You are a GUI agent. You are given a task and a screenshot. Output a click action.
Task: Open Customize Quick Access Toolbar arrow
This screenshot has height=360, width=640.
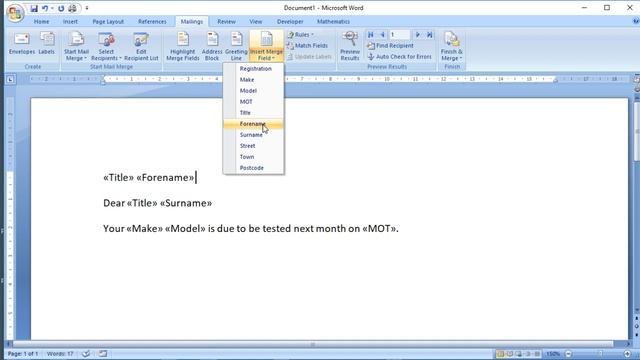87,8
